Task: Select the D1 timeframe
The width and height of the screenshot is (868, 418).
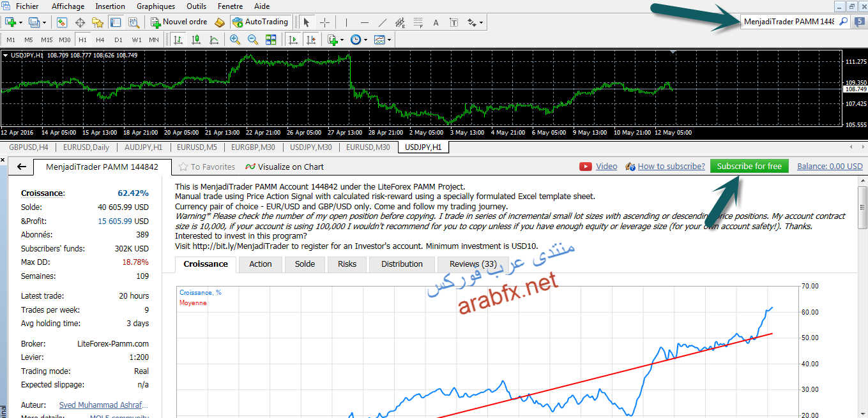Action: (x=118, y=40)
